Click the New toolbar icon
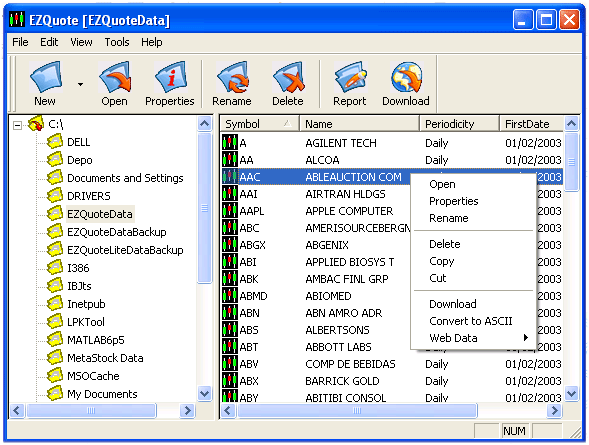 (45, 77)
